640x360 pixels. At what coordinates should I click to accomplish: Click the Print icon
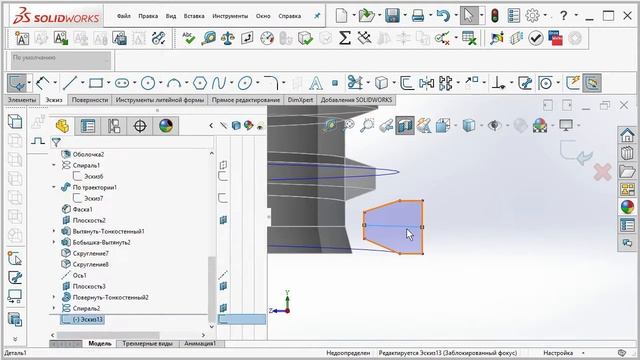[x=418, y=16]
